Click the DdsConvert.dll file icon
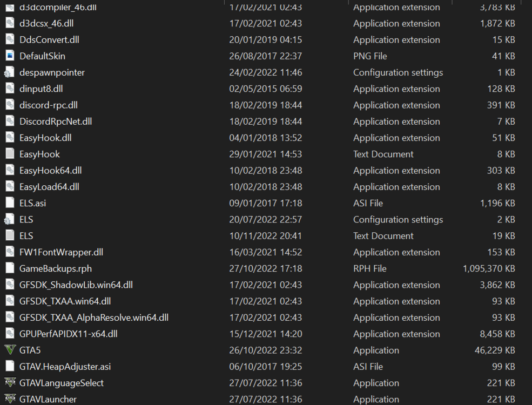 pyautogui.click(x=10, y=39)
